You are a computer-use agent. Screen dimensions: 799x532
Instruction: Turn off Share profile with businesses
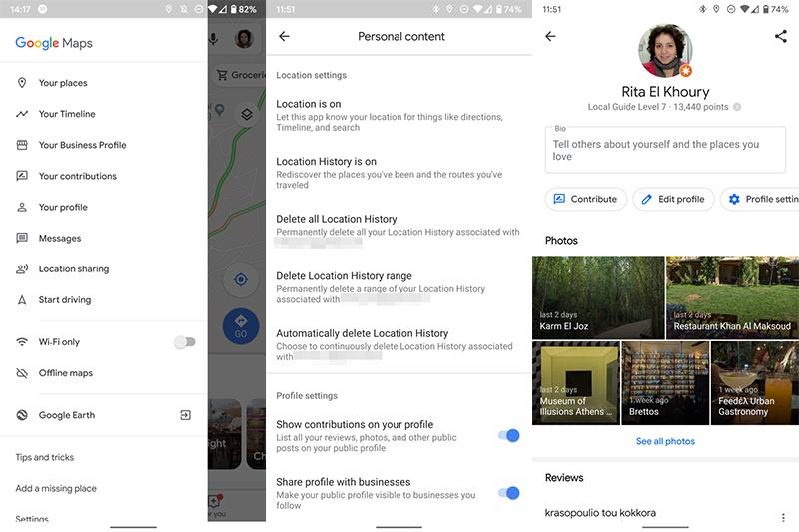(x=508, y=493)
